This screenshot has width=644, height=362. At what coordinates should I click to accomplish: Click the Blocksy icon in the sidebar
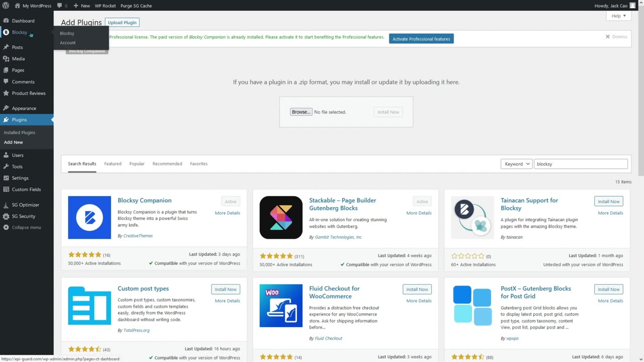point(6,32)
